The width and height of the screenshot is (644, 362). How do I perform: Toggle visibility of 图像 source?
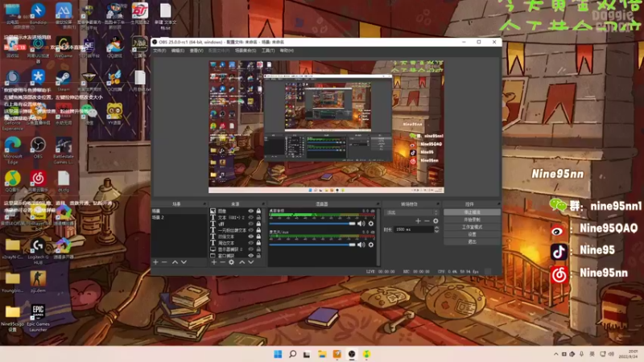(250, 211)
